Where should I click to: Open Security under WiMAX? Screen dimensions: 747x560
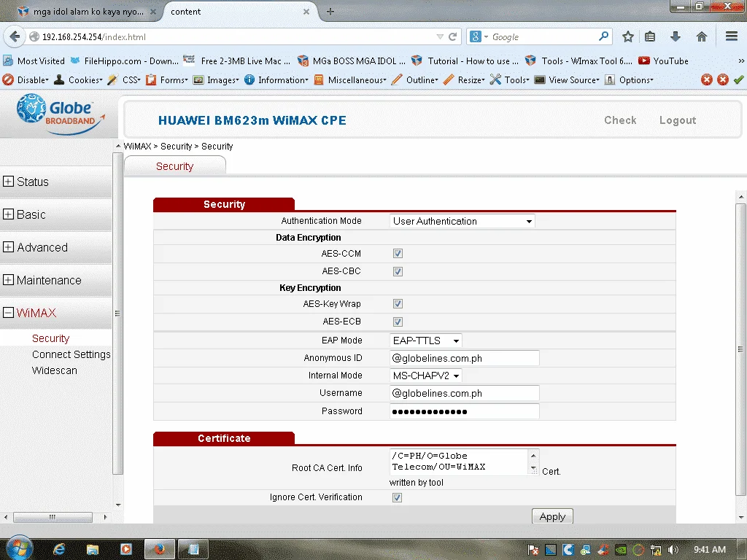[x=50, y=338]
